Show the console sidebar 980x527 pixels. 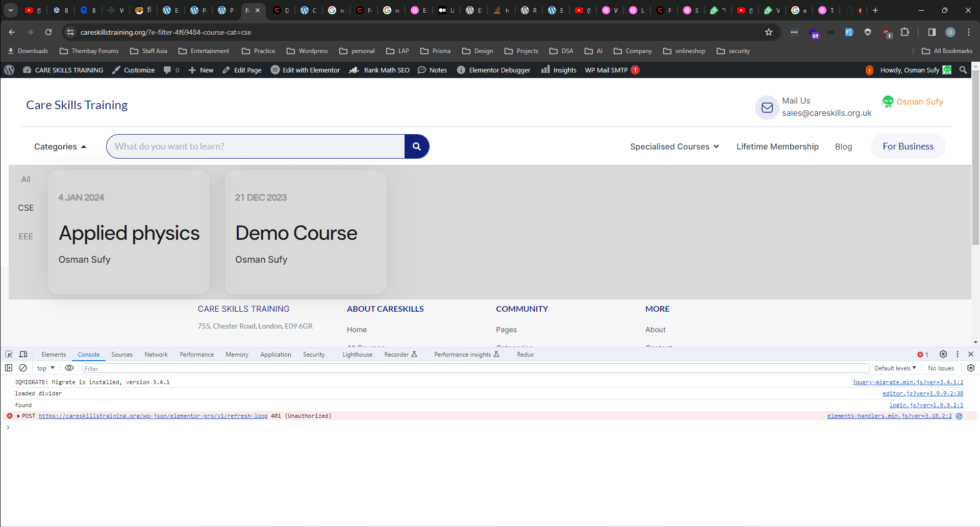tap(9, 368)
